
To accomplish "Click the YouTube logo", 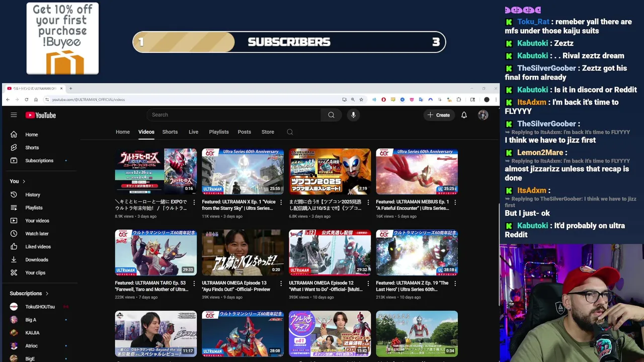I will coord(41,115).
